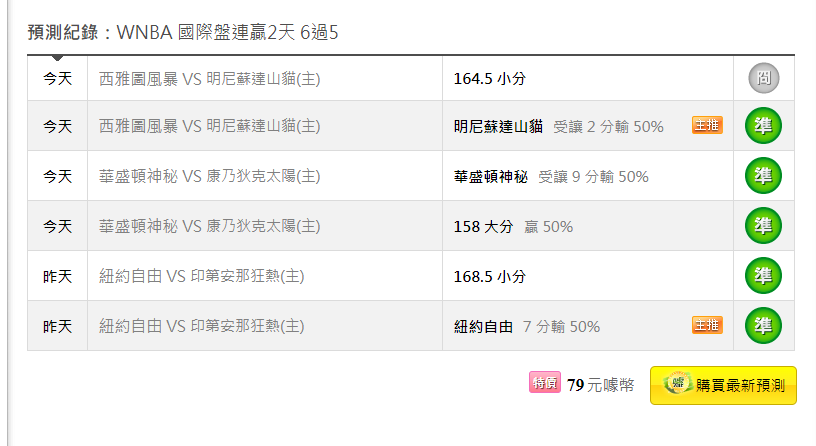Viewport: 816px width, 446px height.
Task: Click orange 主推 badge in 紐約自由 row
Action: pos(707,325)
